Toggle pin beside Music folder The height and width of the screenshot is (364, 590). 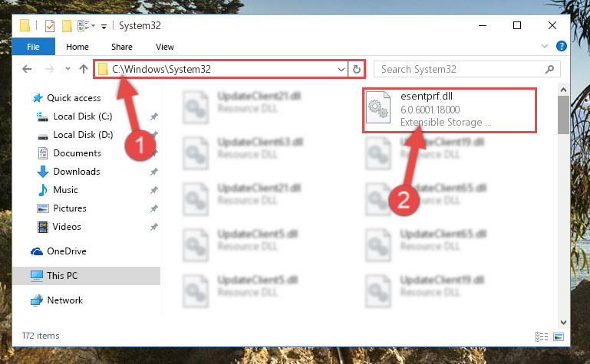[154, 191]
